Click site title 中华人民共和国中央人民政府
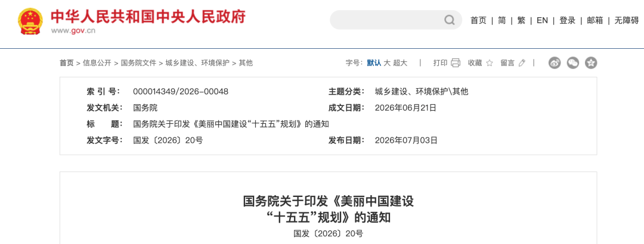The height and width of the screenshot is (244, 644). (x=148, y=17)
